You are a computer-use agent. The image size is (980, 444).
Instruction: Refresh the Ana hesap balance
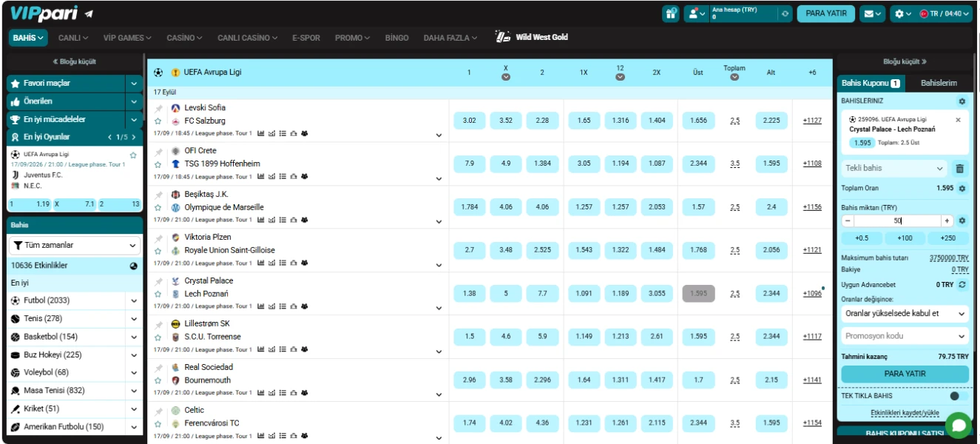pos(785,13)
